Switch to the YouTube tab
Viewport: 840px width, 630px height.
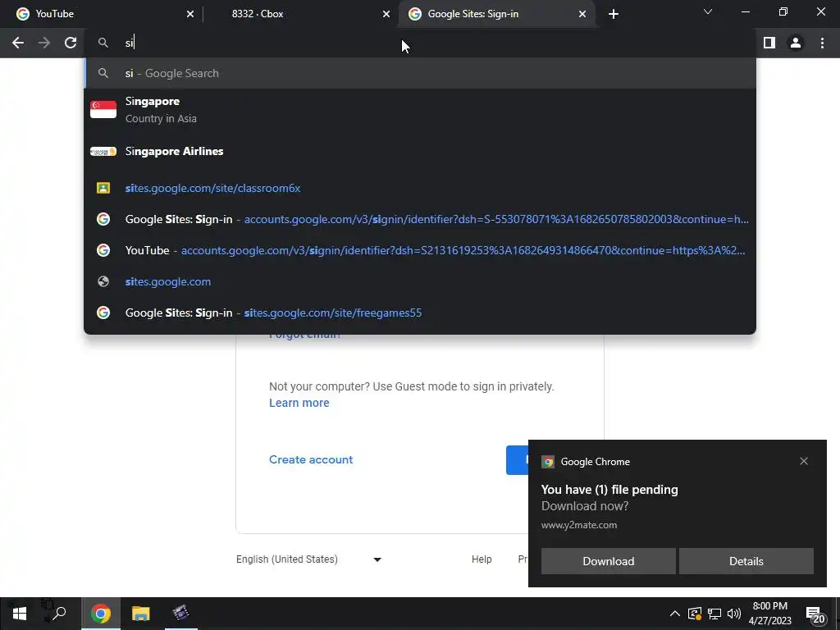102,14
